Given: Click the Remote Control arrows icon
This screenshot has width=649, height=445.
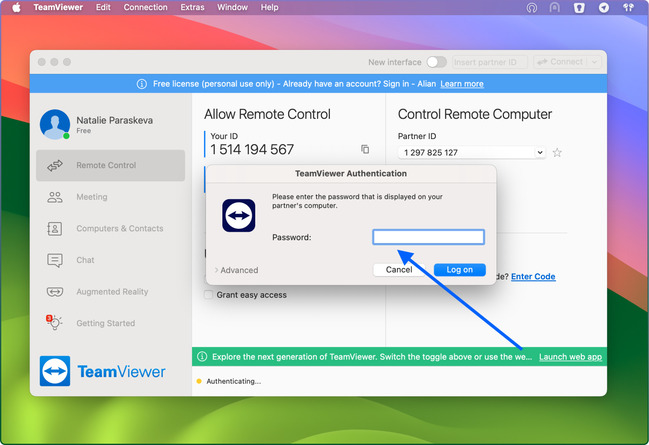Looking at the screenshot, I should (55, 165).
